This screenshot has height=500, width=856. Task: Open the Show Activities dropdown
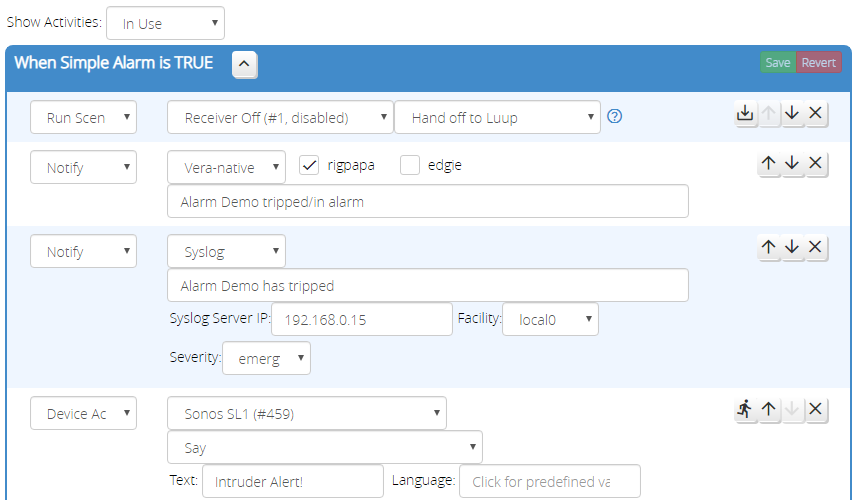[165, 23]
